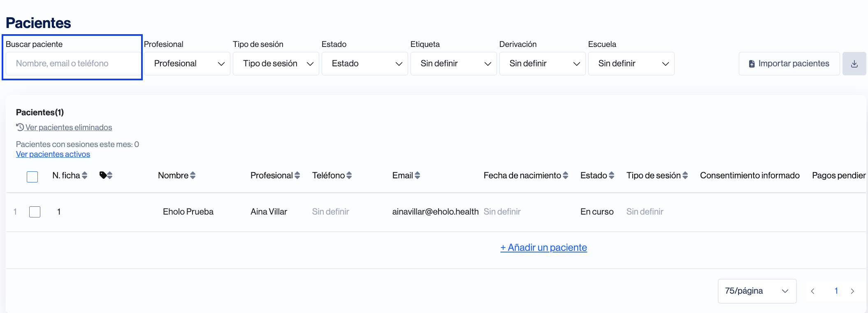Sort by Fecha de nacimiento arrows
868x313 pixels.
(565, 175)
